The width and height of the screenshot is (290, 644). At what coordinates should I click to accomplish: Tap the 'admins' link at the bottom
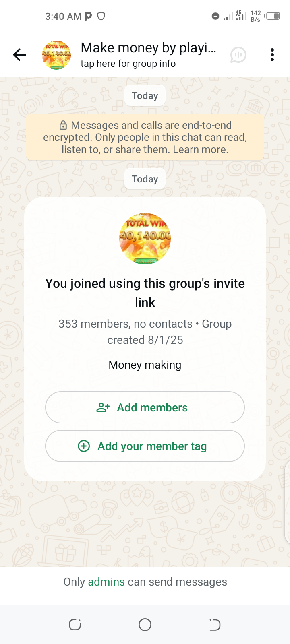[106, 582]
